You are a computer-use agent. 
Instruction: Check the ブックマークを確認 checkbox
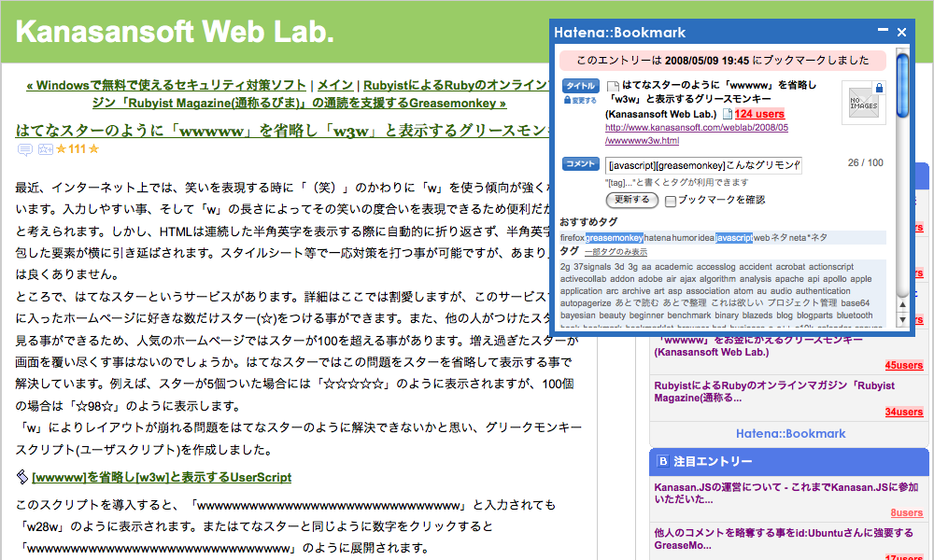tap(672, 200)
